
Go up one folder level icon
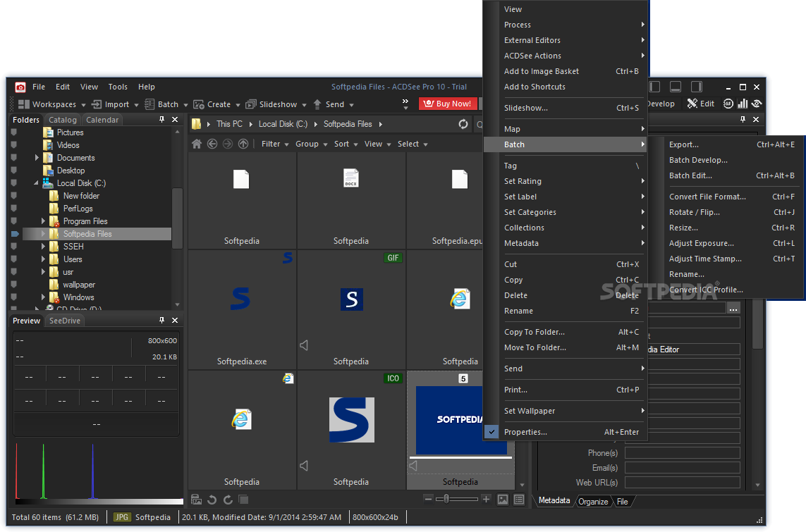coord(243,144)
